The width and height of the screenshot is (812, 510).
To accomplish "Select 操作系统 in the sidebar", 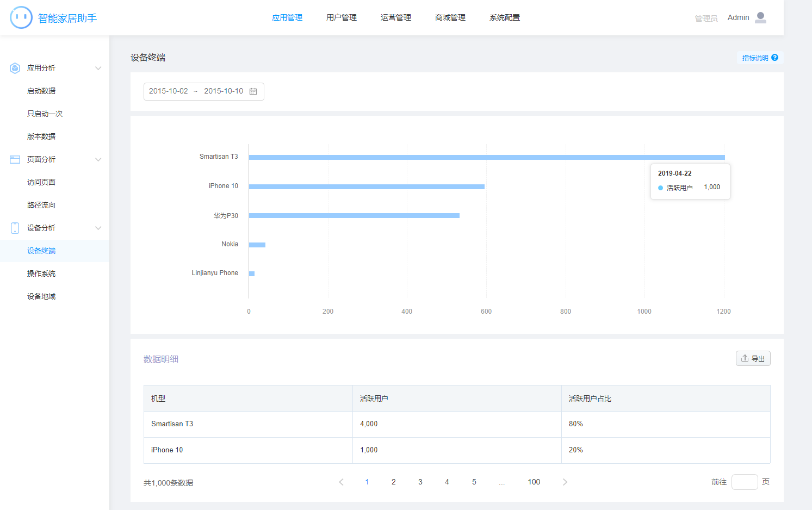I will coord(41,273).
